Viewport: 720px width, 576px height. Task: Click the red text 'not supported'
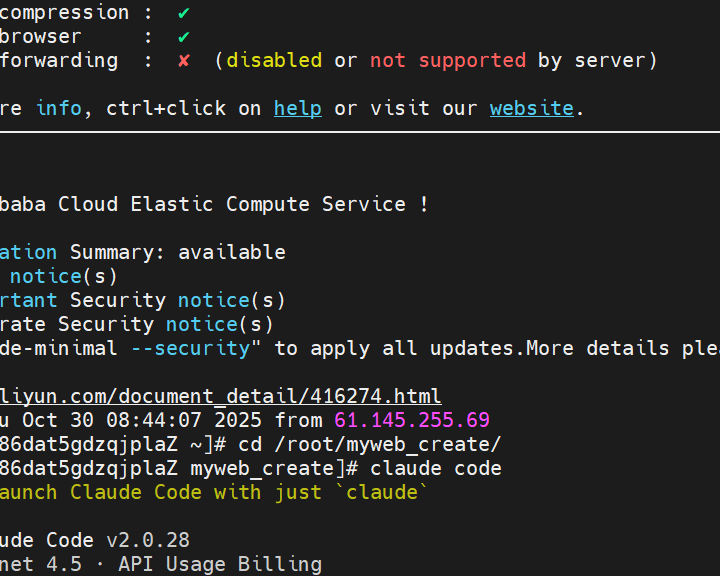pos(448,61)
